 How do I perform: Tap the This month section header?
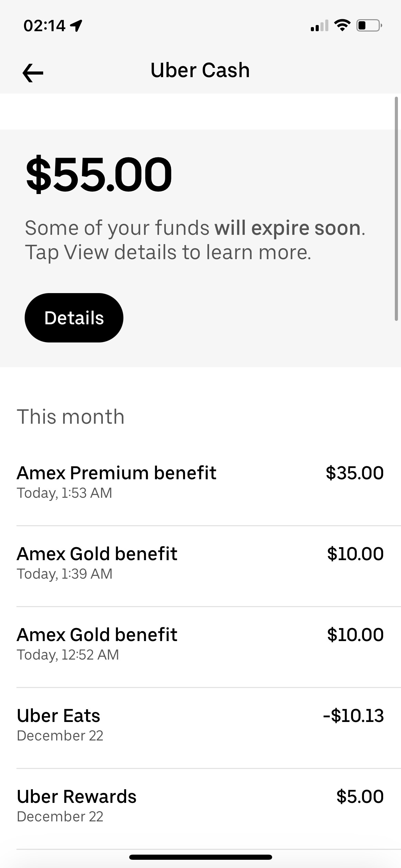71,417
